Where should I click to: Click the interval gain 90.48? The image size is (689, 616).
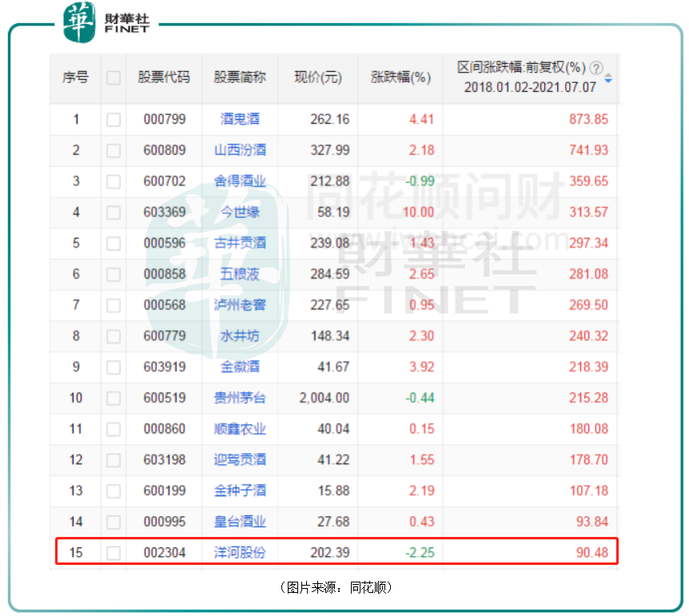592,553
